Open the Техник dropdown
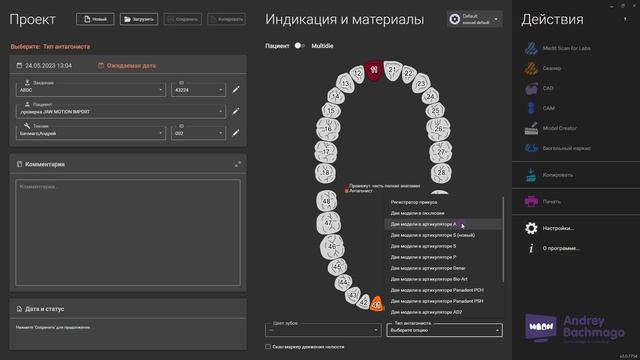This screenshot has width=640, height=360. [91, 133]
